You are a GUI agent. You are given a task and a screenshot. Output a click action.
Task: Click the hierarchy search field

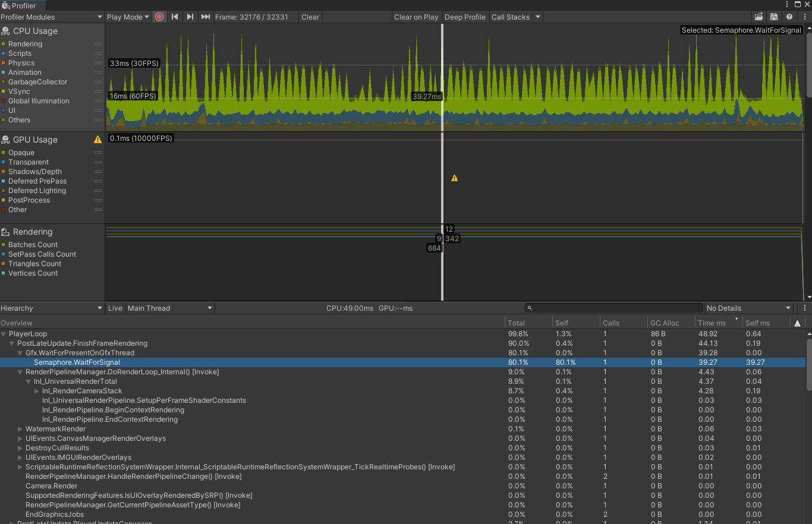613,308
